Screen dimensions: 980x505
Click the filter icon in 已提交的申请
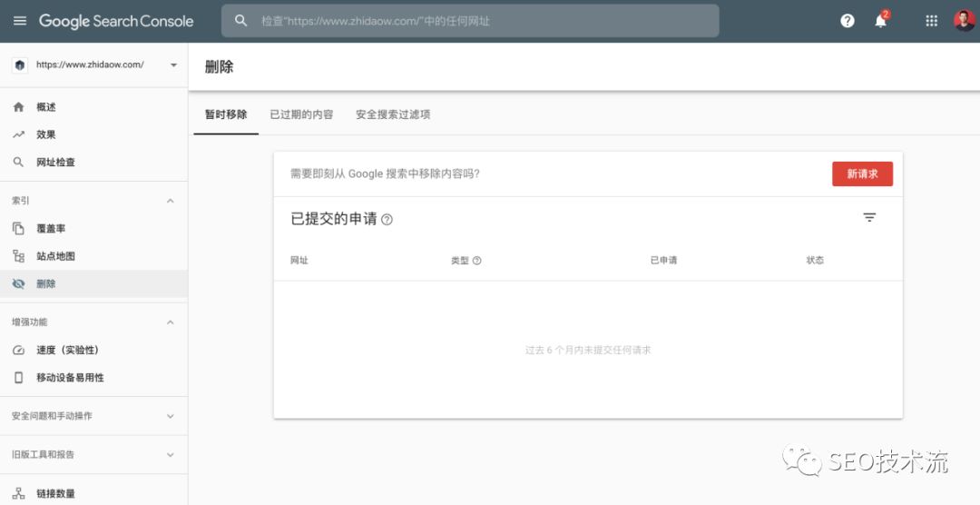point(869,218)
